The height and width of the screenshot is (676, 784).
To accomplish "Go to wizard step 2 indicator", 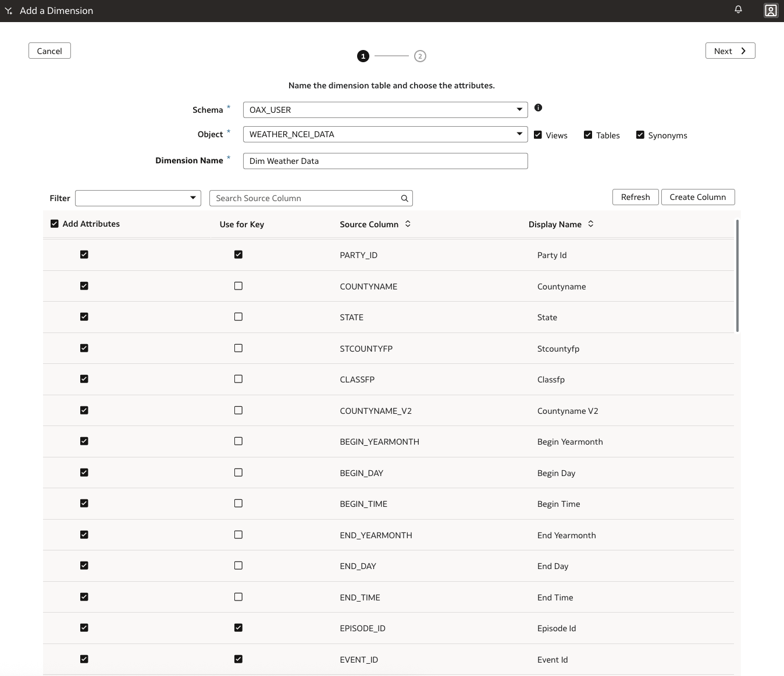I will tap(420, 56).
